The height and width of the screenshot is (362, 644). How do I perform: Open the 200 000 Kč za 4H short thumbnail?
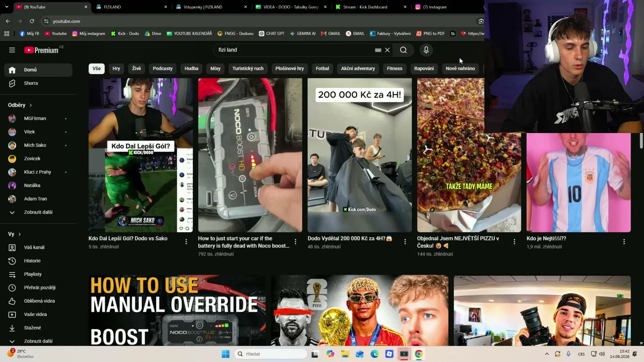click(x=360, y=155)
